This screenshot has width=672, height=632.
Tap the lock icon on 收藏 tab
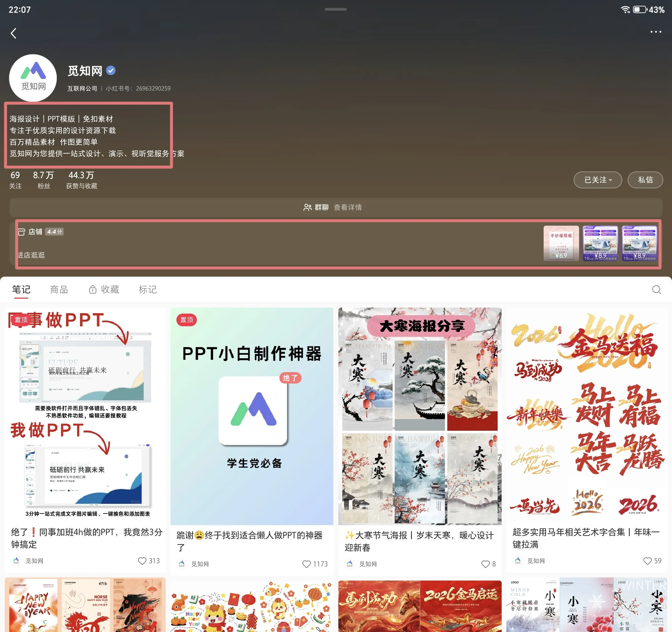[x=92, y=290]
